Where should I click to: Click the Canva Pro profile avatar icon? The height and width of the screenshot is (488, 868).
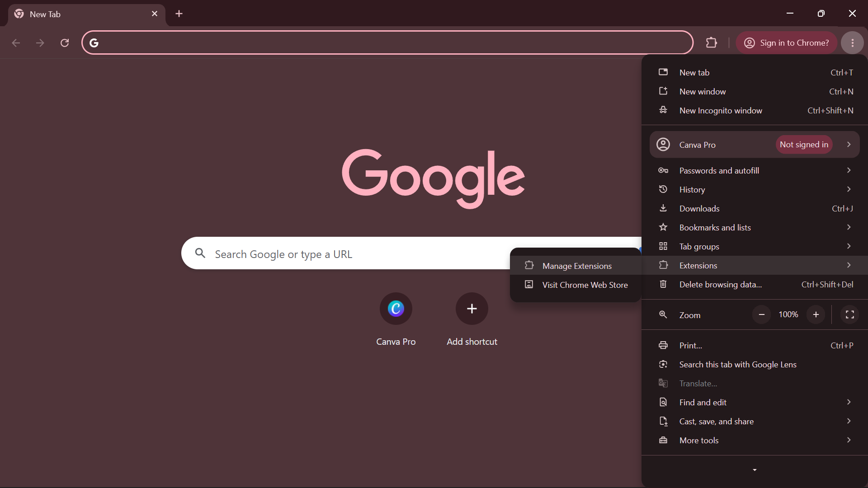663,145
